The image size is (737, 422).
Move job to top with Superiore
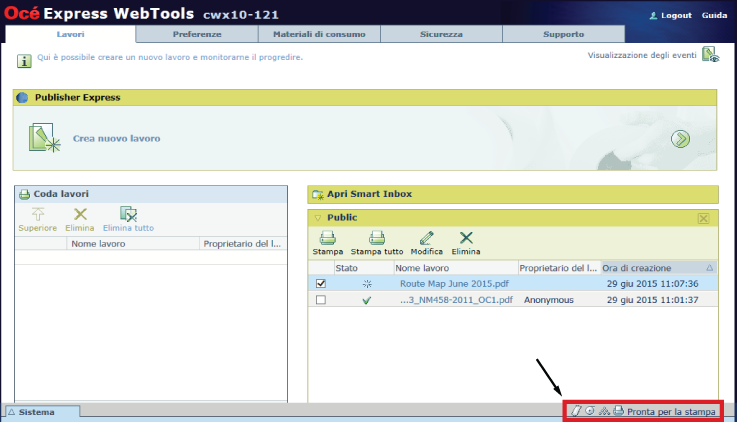pos(38,219)
